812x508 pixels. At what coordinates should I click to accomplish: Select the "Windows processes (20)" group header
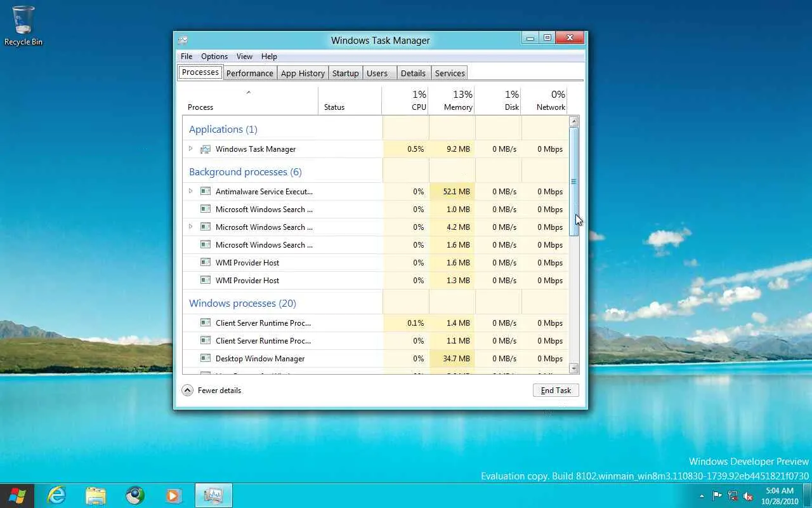[x=242, y=303]
